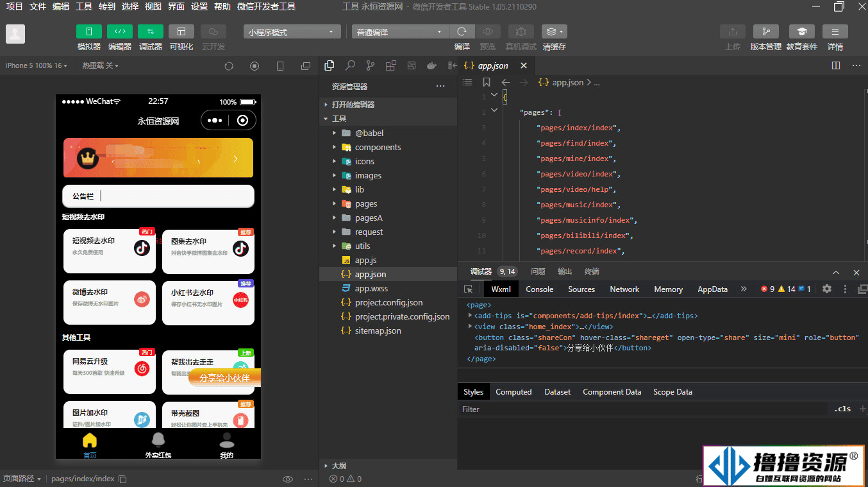The width and height of the screenshot is (868, 487).
Task: Click the .cls toggle button
Action: 842,409
